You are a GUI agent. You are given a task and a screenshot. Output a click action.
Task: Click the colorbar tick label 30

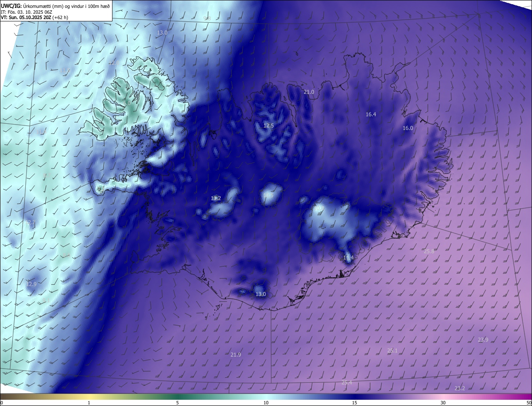pyautogui.click(x=443, y=403)
